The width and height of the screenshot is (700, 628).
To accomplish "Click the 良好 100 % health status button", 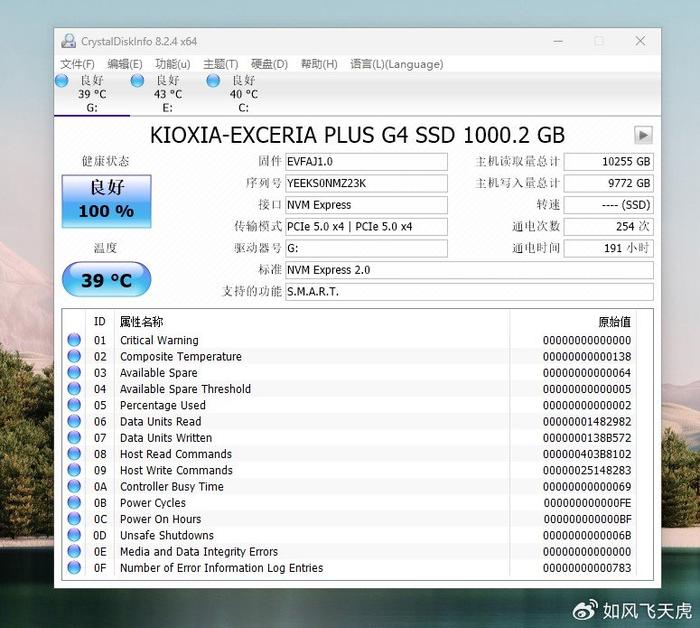I will click(107, 201).
